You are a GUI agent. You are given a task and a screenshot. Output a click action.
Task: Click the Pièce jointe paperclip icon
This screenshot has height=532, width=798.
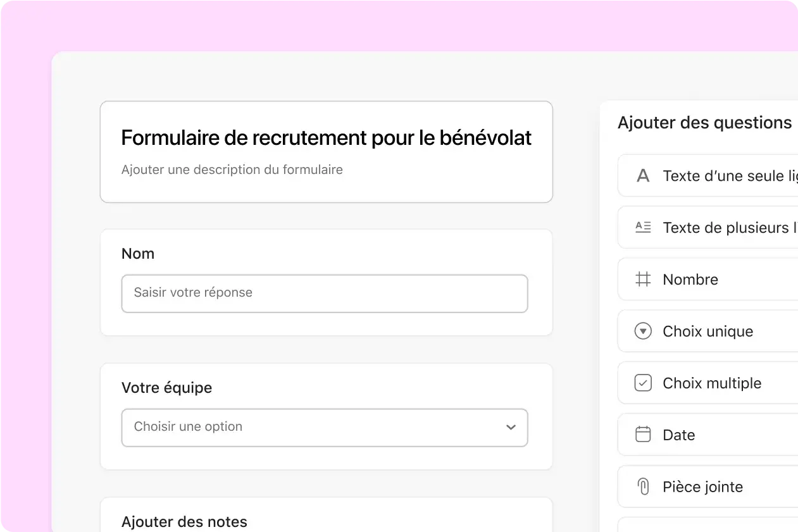click(643, 487)
